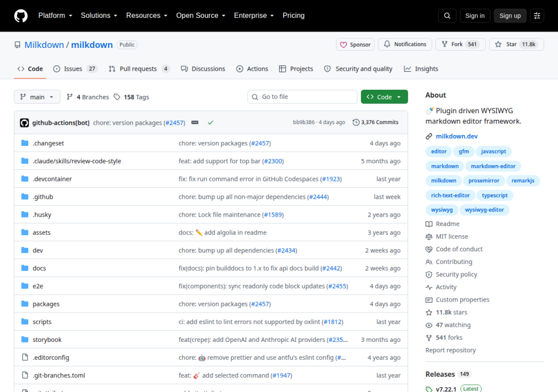Viewport: 558px width, 392px height.
Task: Click the heart icon on Sponsor button
Action: 343,45
